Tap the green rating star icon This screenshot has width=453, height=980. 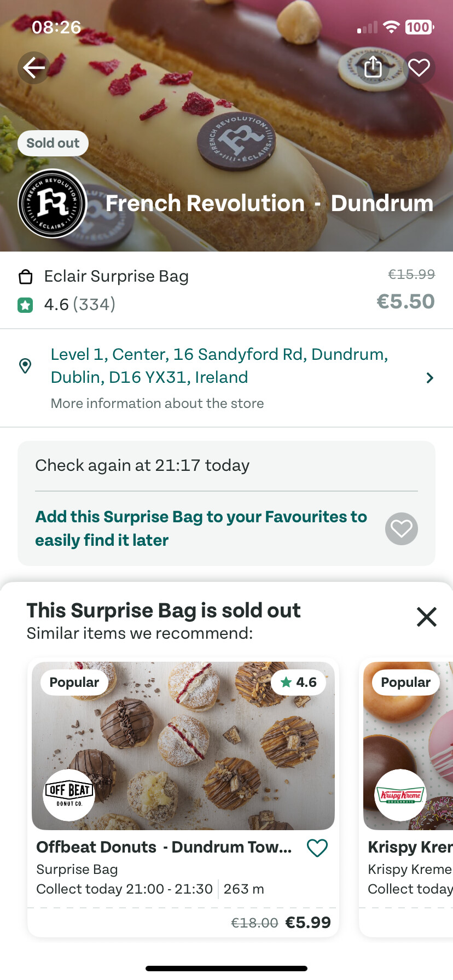25,305
